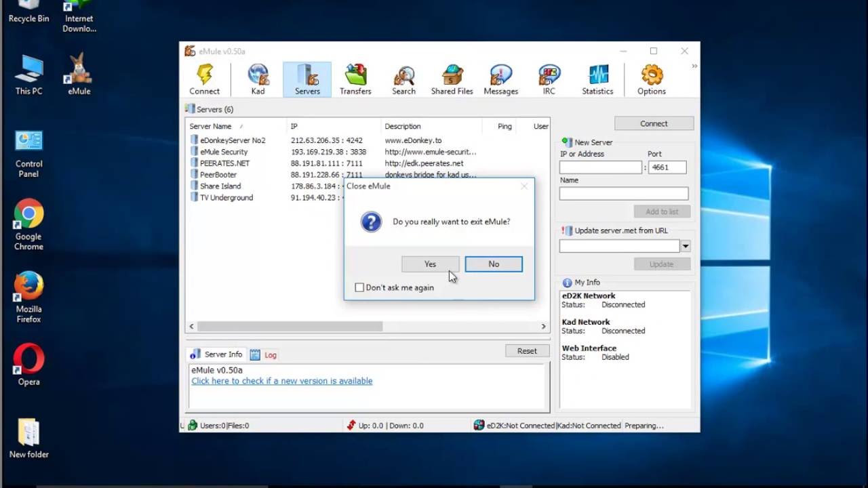Screen dimensions: 868x488
Task: Click the server.met URL text field
Action: (619, 246)
